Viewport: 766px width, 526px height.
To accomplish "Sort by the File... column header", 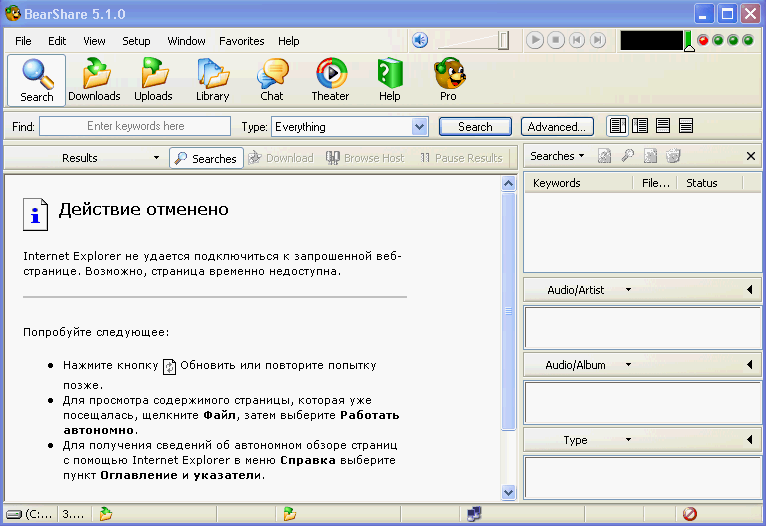I will pyautogui.click(x=655, y=183).
